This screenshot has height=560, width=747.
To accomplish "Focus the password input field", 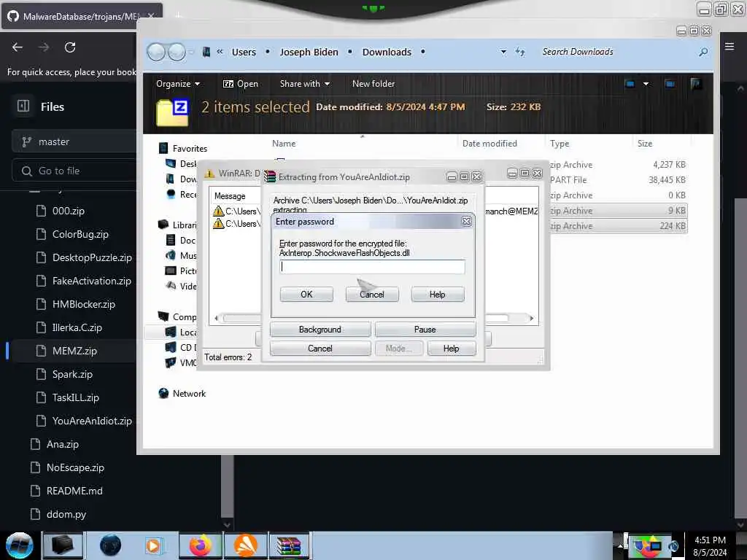I will pos(372,267).
